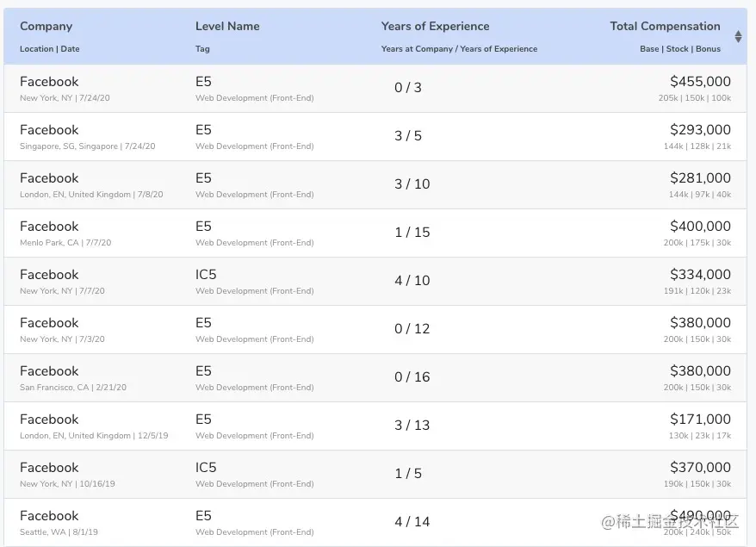The width and height of the screenshot is (756, 547).
Task: Select the IC5 level dated 10/16/19
Action: pyautogui.click(x=206, y=468)
